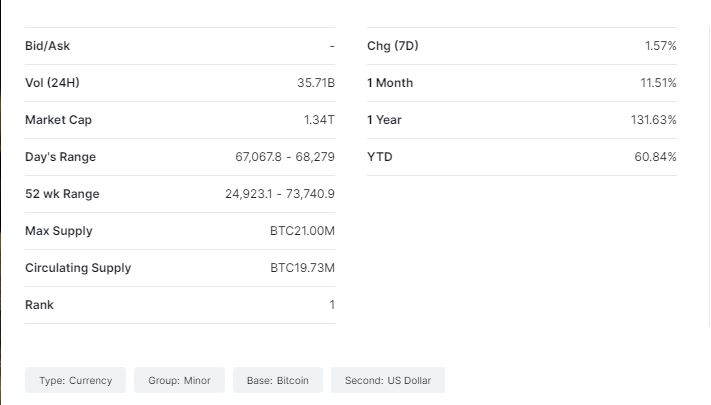This screenshot has height=405, width=711.
Task: Click the Chg (7D) label
Action: pos(393,46)
